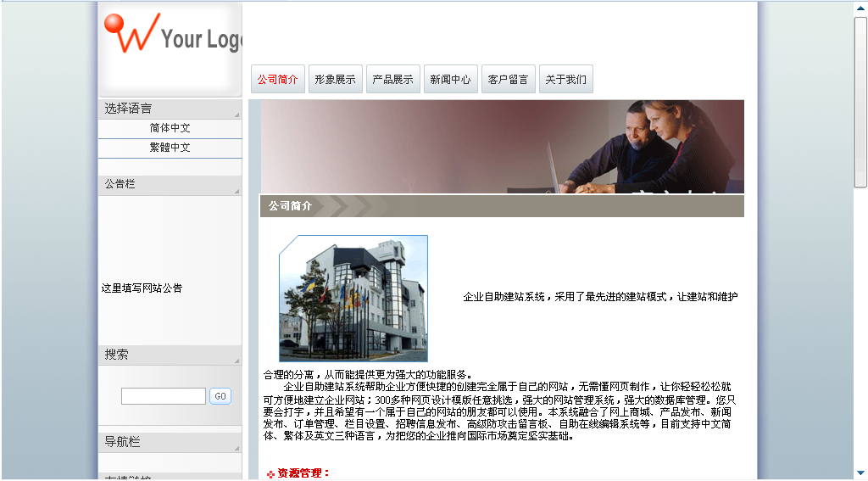Image resolution: width=868 pixels, height=481 pixels.
Task: Click the company building photo
Action: pyautogui.click(x=353, y=298)
